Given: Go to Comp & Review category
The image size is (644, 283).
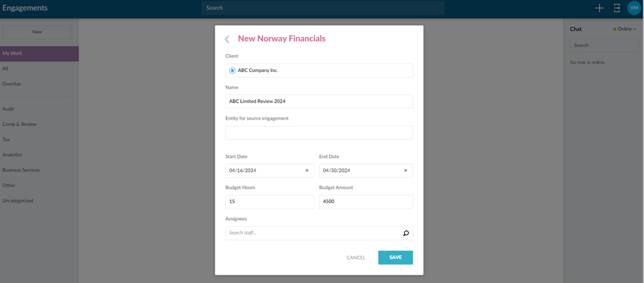Looking at the screenshot, I should [20, 124].
